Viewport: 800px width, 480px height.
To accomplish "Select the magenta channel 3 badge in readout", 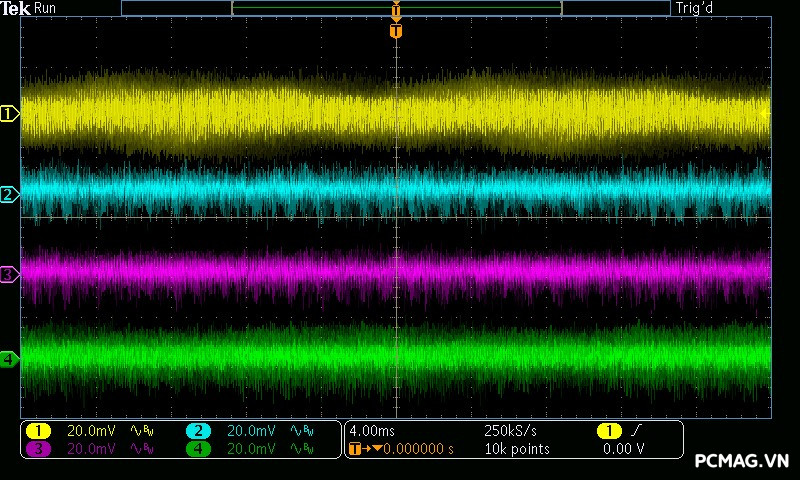I will click(37, 449).
